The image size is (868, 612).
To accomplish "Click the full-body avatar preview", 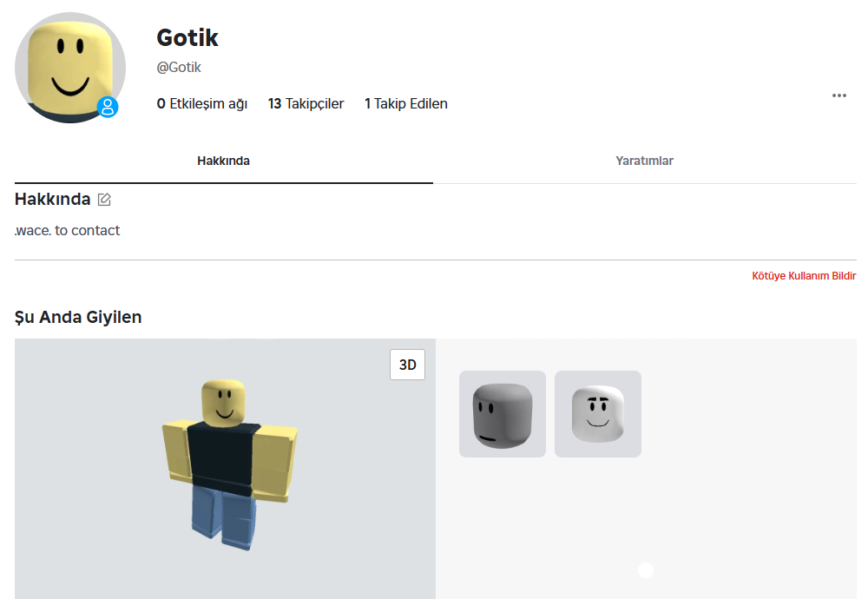I will 229,465.
